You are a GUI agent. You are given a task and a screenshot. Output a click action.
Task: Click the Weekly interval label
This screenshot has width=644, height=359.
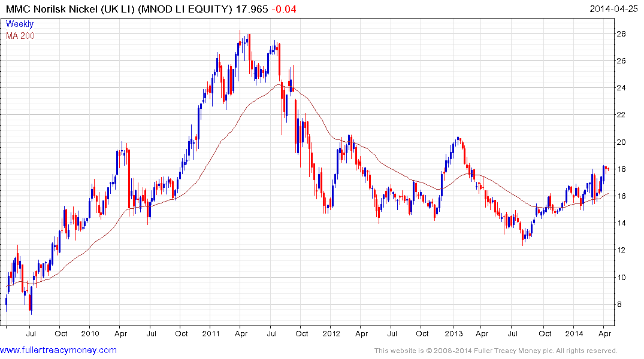(20, 24)
